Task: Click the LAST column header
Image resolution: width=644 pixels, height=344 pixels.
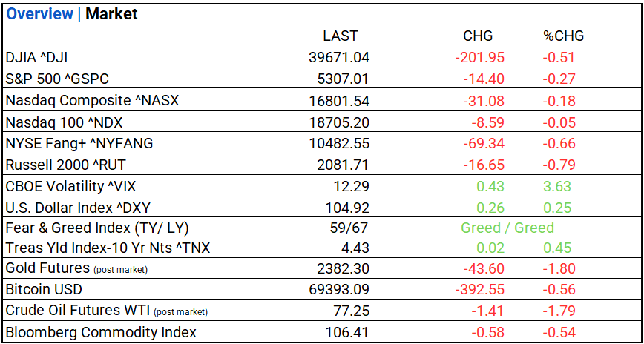Action: point(340,36)
